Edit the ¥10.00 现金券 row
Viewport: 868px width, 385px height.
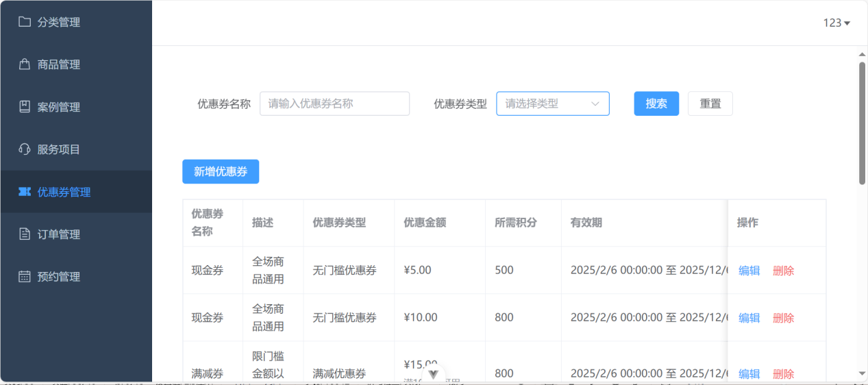click(749, 318)
